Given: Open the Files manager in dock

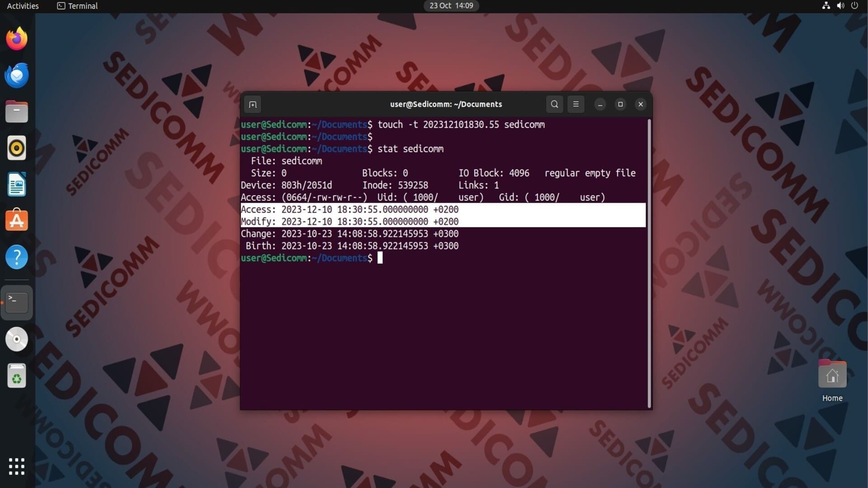Looking at the screenshot, I should point(17,112).
